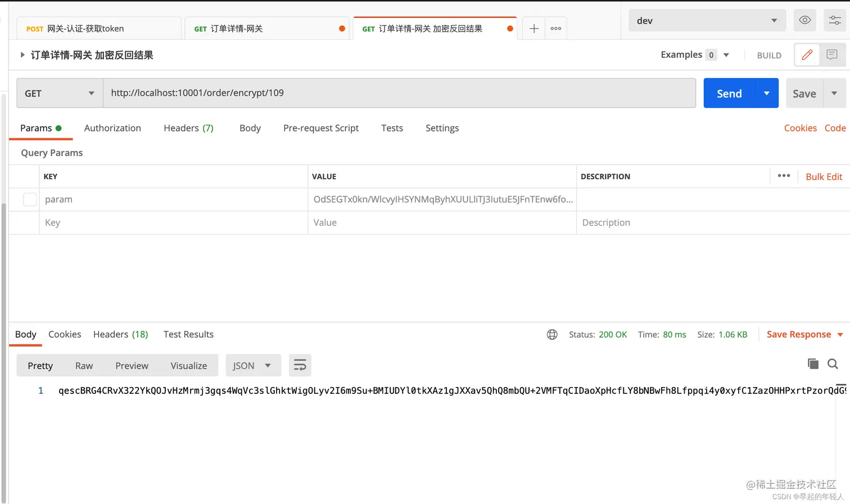Click the param key cell

(173, 199)
